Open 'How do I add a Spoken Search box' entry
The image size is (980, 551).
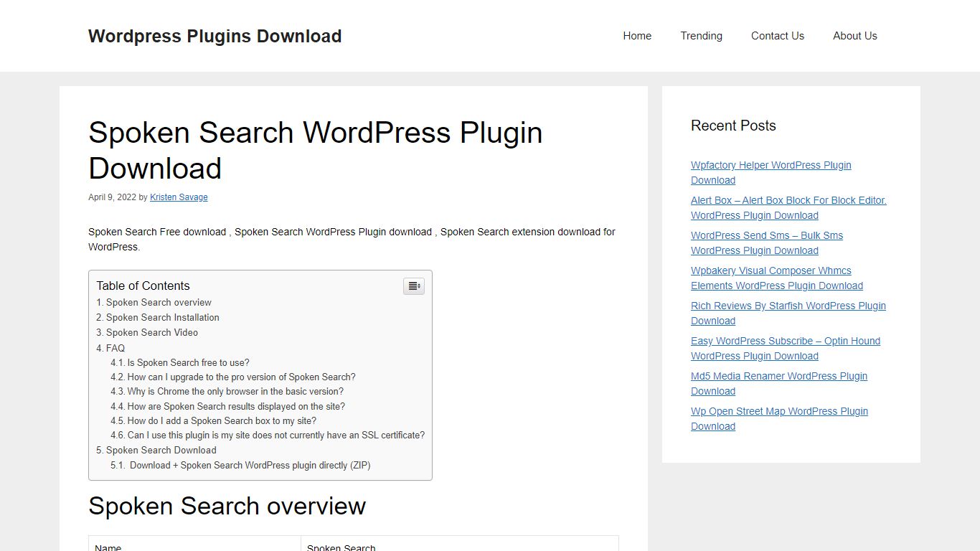pyautogui.click(x=213, y=421)
